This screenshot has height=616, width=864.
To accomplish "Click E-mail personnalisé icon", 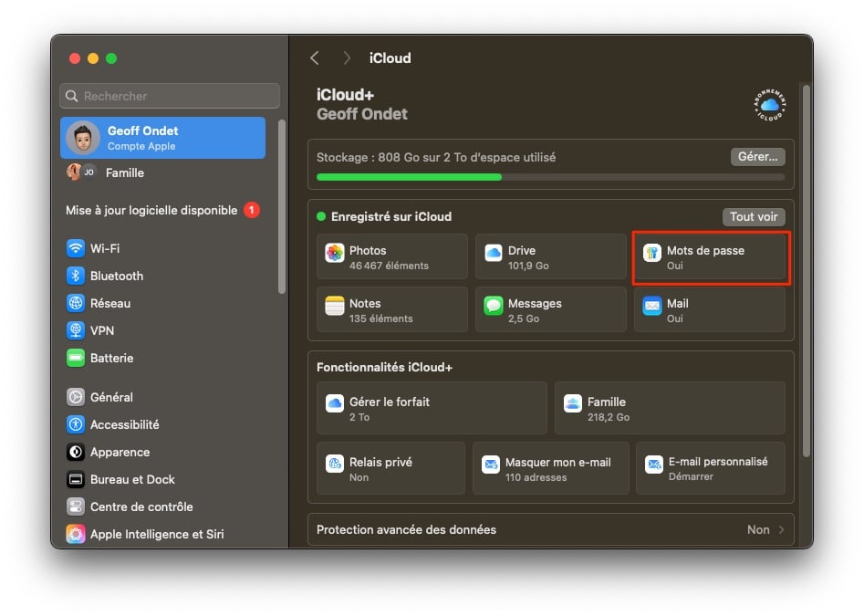I will point(654,464).
